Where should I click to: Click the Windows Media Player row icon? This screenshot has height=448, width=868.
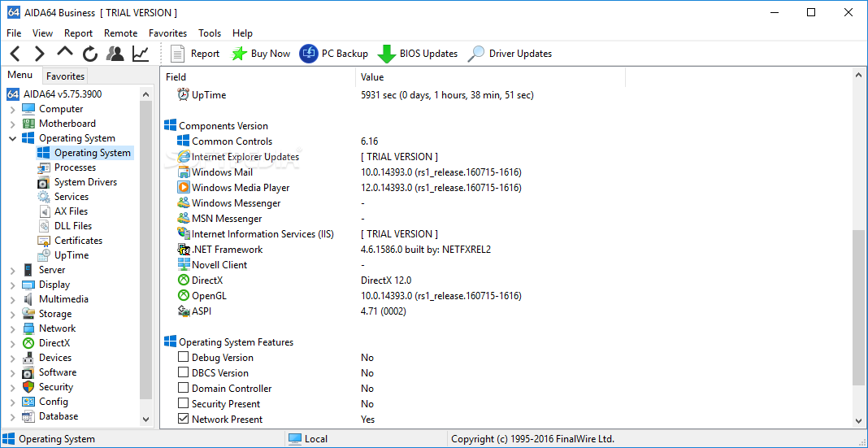183,188
